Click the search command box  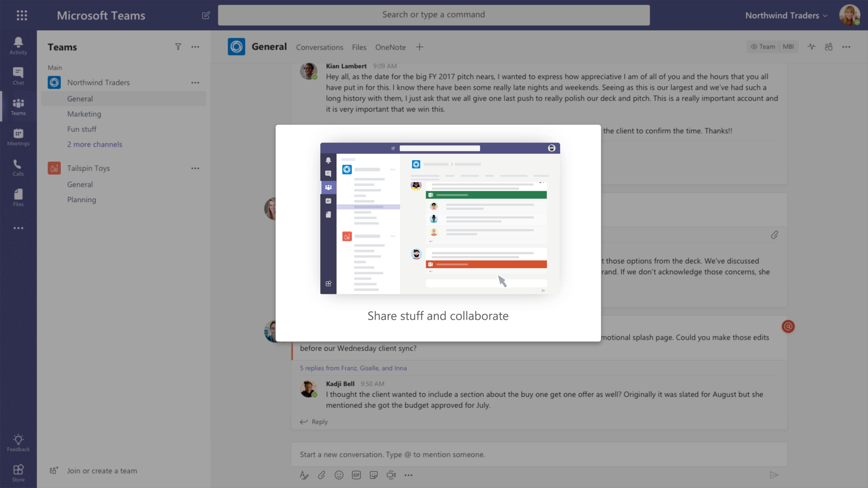(x=434, y=15)
